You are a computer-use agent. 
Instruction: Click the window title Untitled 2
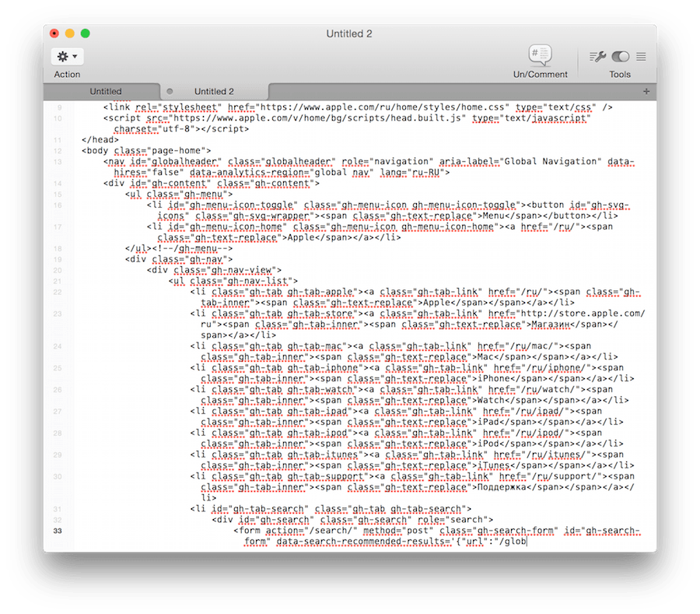[x=349, y=34]
